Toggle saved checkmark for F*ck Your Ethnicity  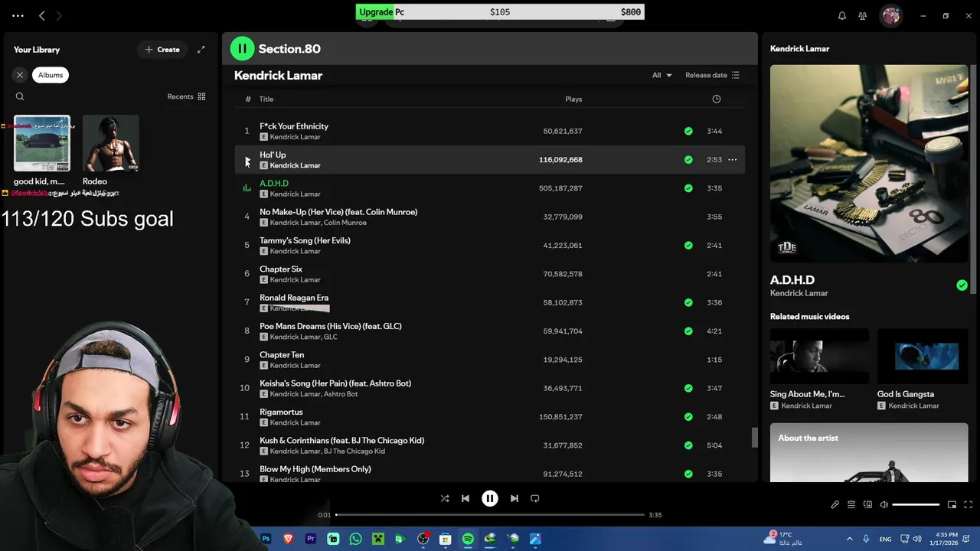(688, 131)
